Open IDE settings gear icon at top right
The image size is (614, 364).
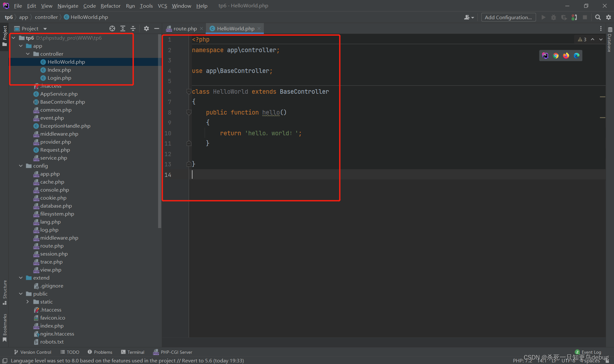tap(609, 17)
